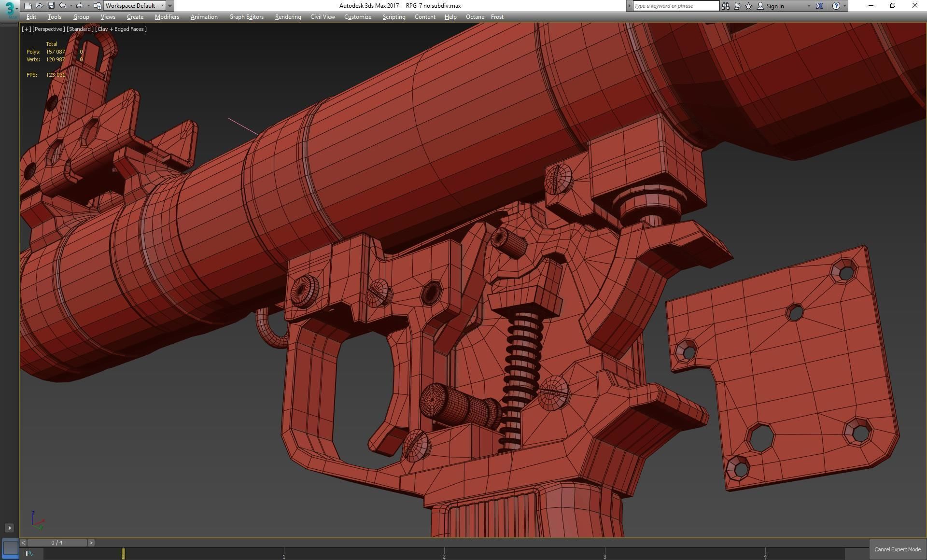Click the Favorites star icon

(748, 6)
